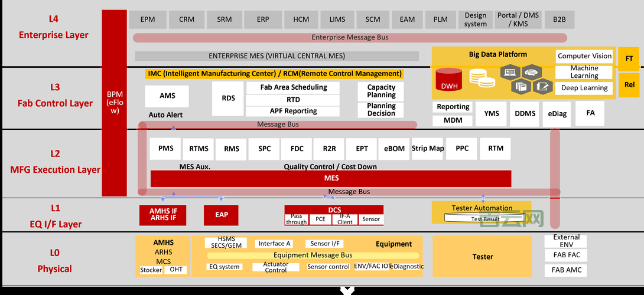Image resolution: width=644 pixels, height=295 pixels.
Task: Select the AMHS IF ARHS IF block
Action: click(162, 215)
